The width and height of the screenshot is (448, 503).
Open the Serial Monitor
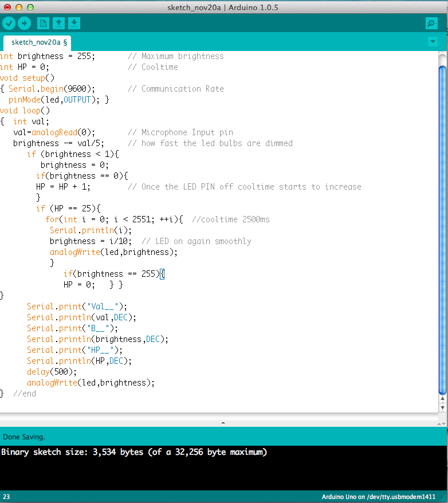click(431, 23)
